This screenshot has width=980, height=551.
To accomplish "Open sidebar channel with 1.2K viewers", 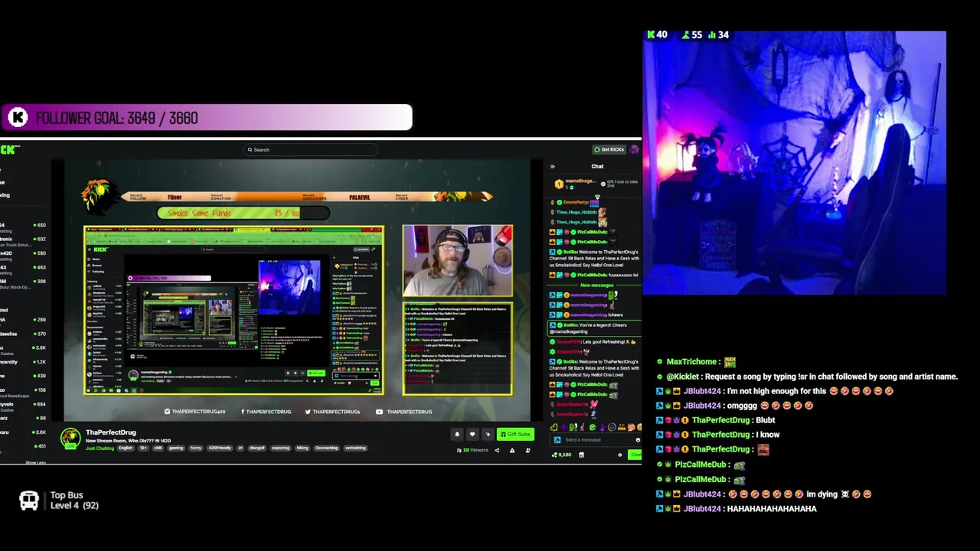I will [x=23, y=362].
